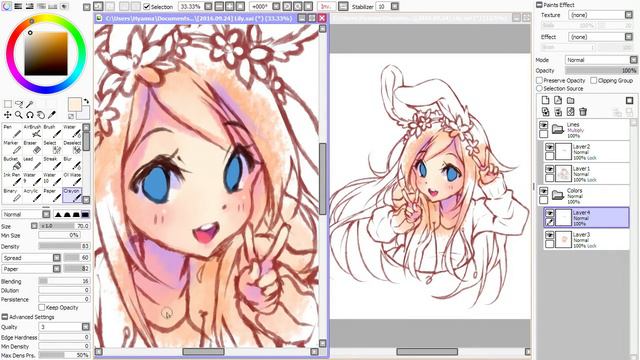Show the color wheel panel
This screenshot has width=640, height=360.
click(x=7, y=6)
